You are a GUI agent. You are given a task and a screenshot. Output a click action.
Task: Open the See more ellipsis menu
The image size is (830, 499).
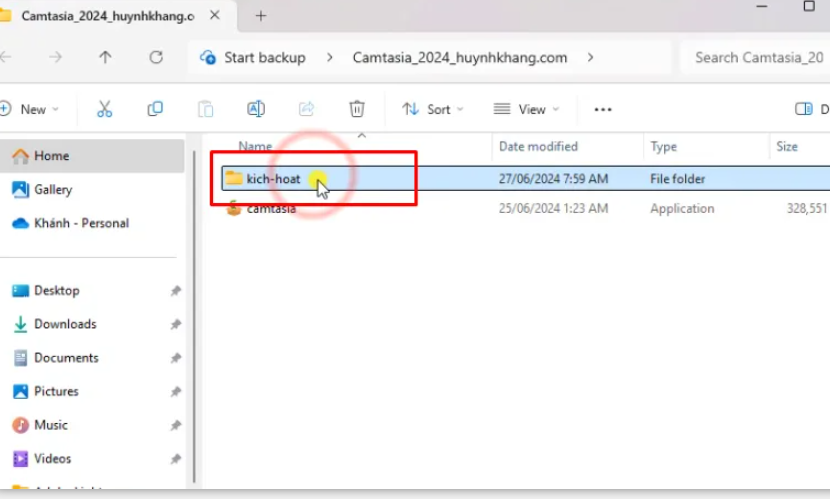coord(602,109)
